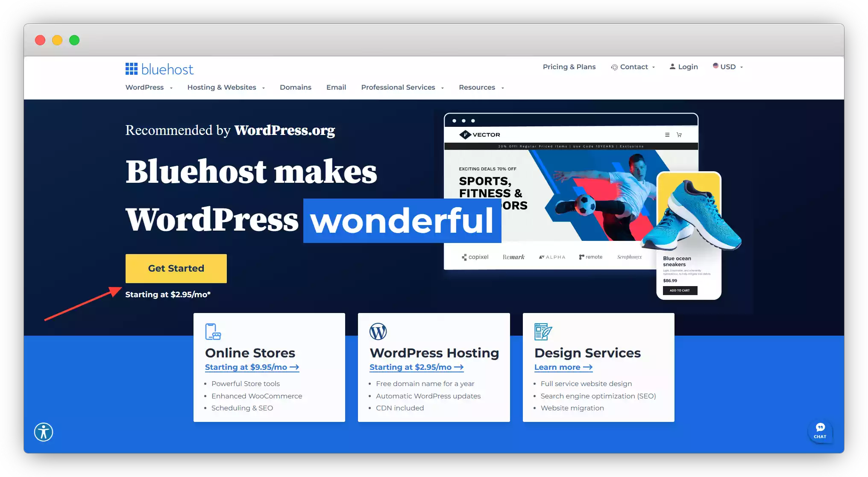Click the Bluehost grid logo
The height and width of the screenshot is (477, 868).
point(132,69)
